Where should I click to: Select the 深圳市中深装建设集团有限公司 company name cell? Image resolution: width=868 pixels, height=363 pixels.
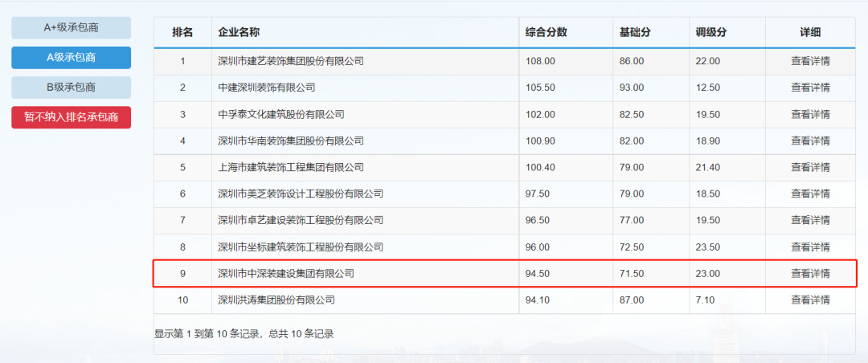(286, 274)
